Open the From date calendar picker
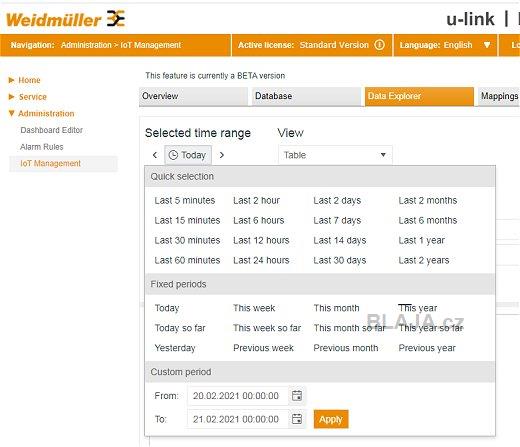520x447 pixels. coord(297,396)
